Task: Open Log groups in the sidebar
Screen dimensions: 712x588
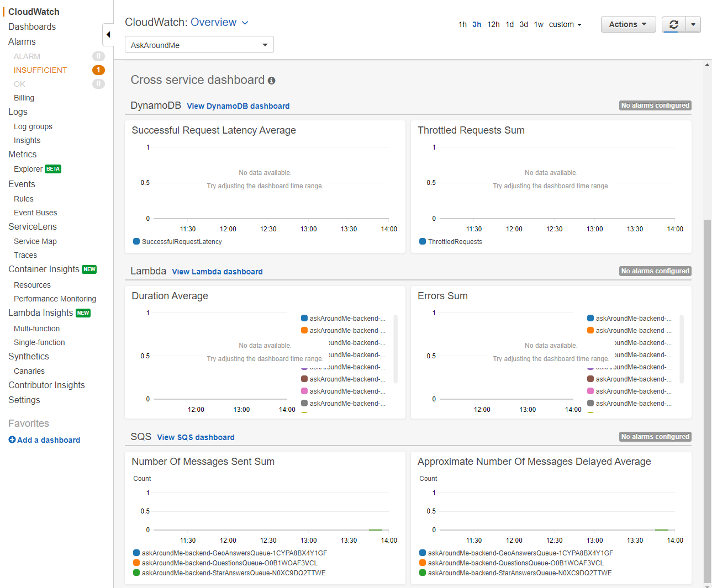Action: coord(33,126)
